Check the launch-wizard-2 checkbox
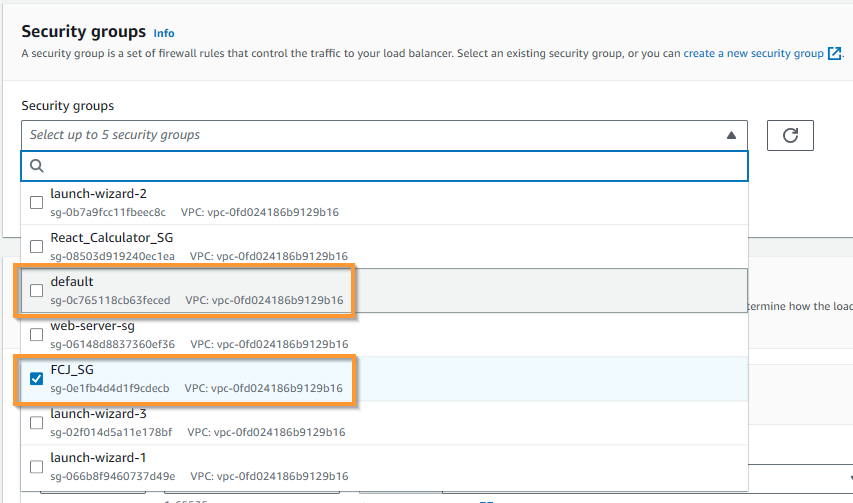853x503 pixels. pyautogui.click(x=36, y=202)
